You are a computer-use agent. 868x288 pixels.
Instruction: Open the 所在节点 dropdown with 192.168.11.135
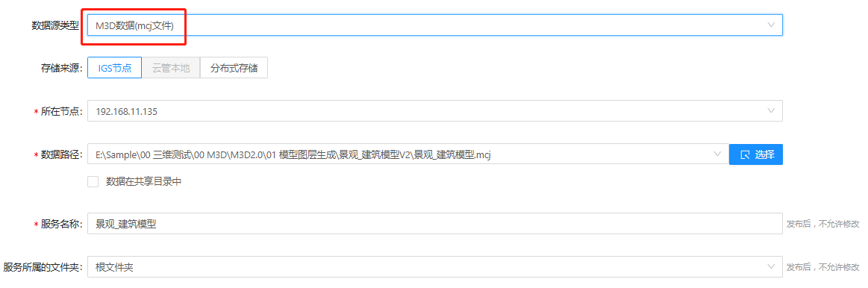pyautogui.click(x=434, y=110)
